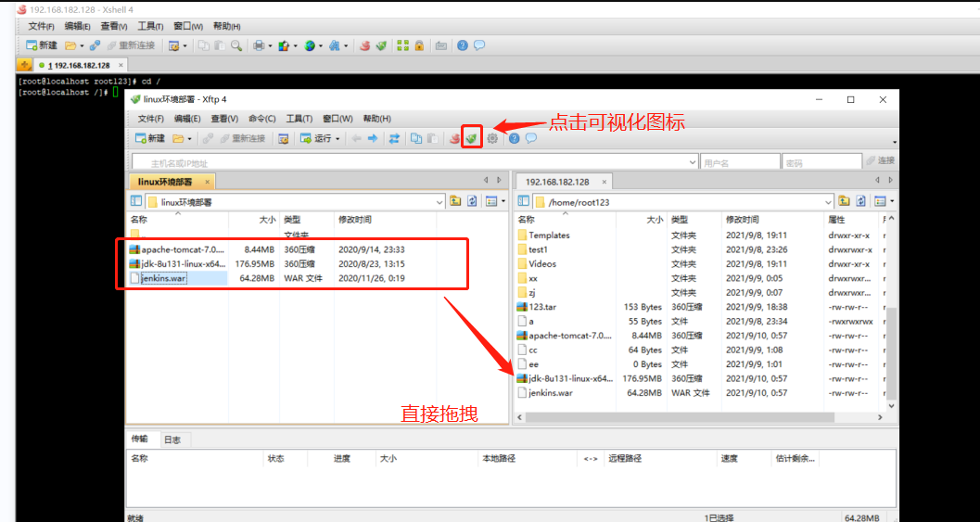Click the keyboard icon in the Xshell toolbar
This screenshot has width=980, height=522.
tap(441, 45)
